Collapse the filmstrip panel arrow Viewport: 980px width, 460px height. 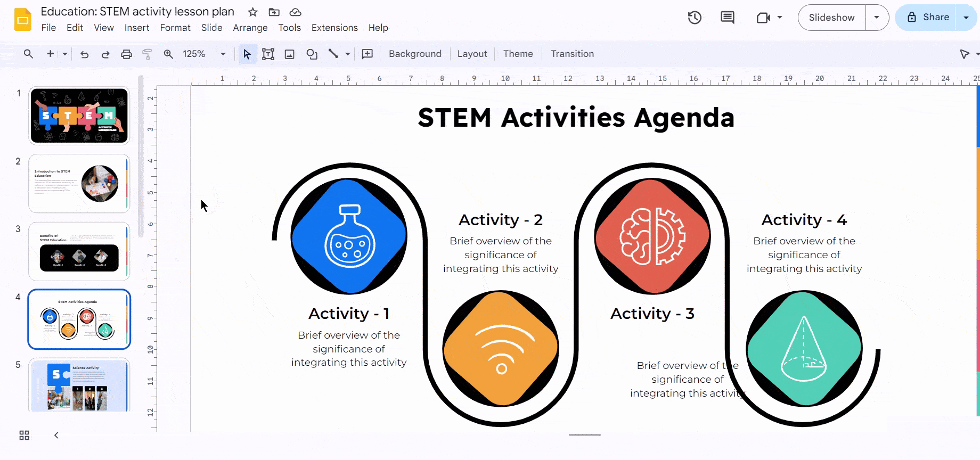click(56, 436)
